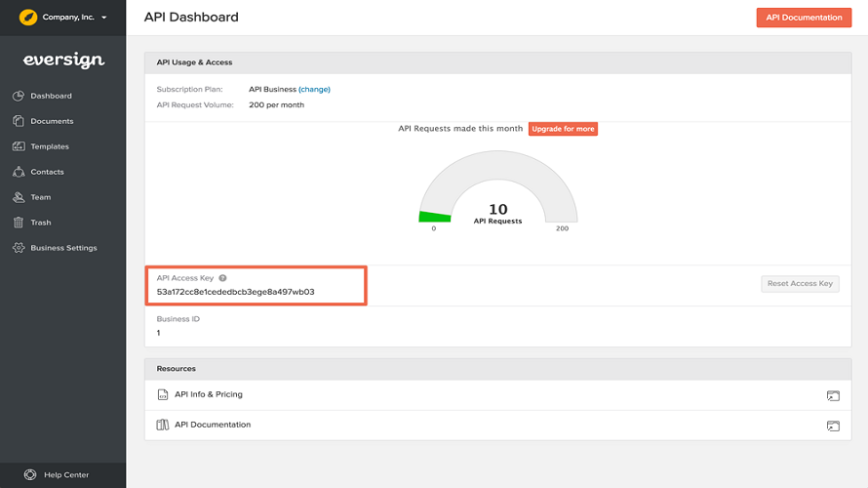868x488 pixels.
Task: Click the Documents sidebar icon
Action: pos(19,121)
